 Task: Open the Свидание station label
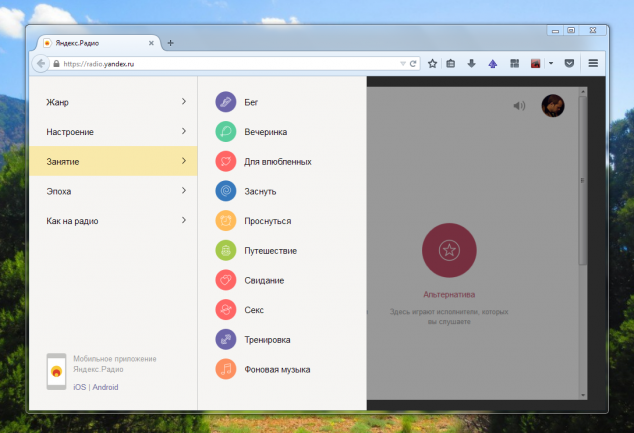click(264, 280)
